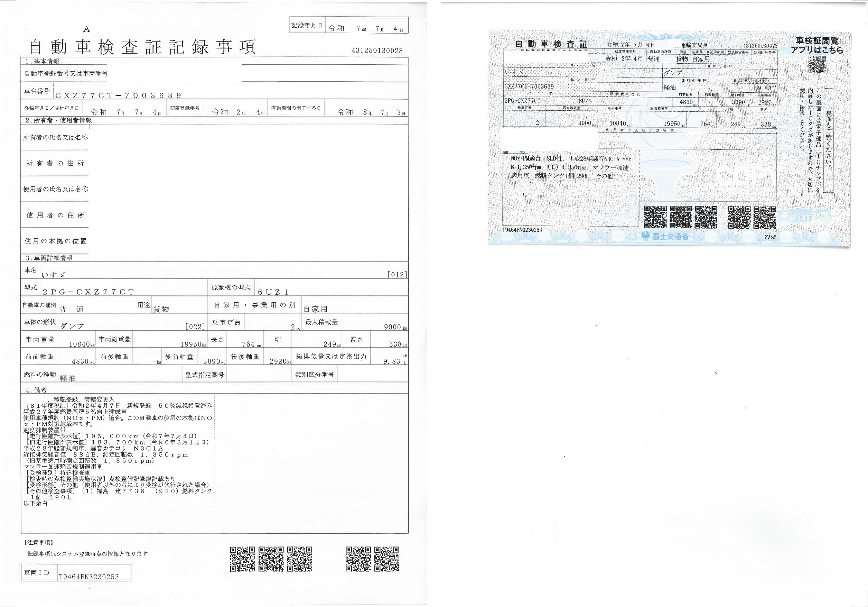Select the 登録年月日/交付年月日 label
868x607 pixels.
pos(52,108)
